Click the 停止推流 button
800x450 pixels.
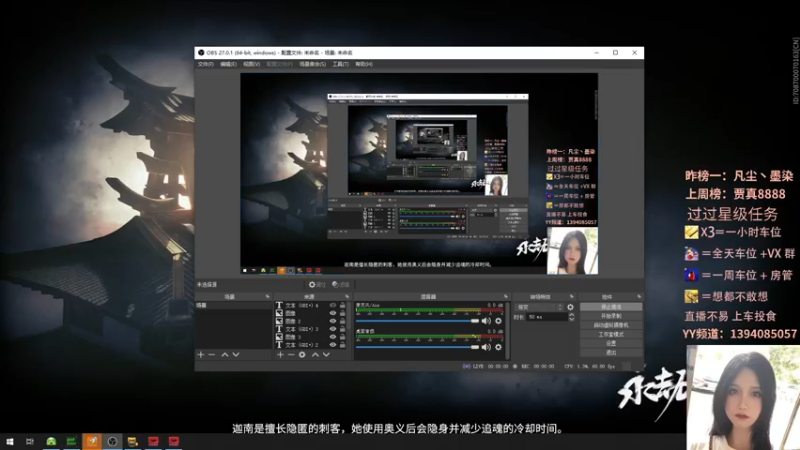click(x=611, y=307)
